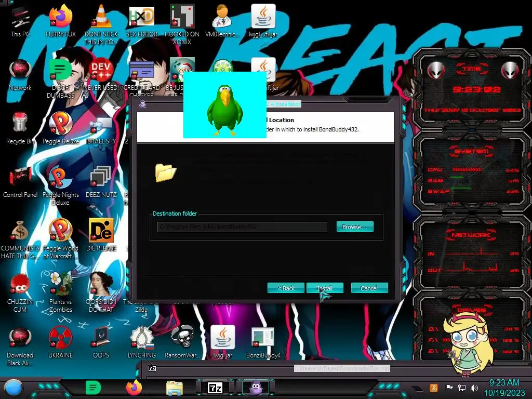The height and width of the screenshot is (399, 532).
Task: Open COMMUNISTS HATE THIS money bag icon
Action: pyautogui.click(x=20, y=239)
